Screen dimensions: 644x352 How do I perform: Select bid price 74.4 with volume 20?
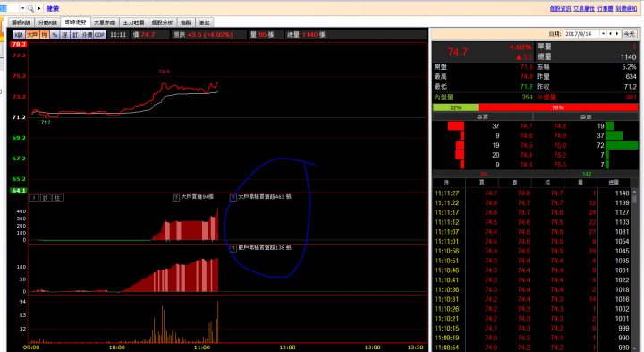(x=526, y=155)
